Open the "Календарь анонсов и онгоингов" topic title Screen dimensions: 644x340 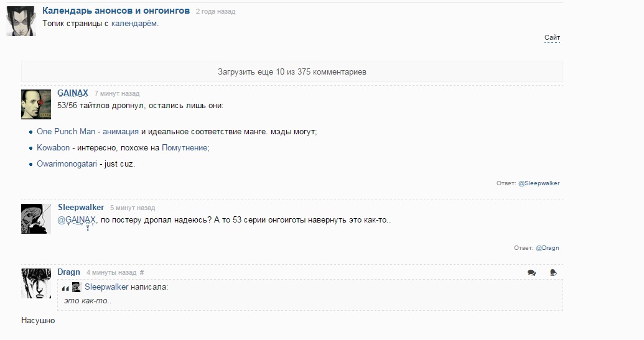116,11
